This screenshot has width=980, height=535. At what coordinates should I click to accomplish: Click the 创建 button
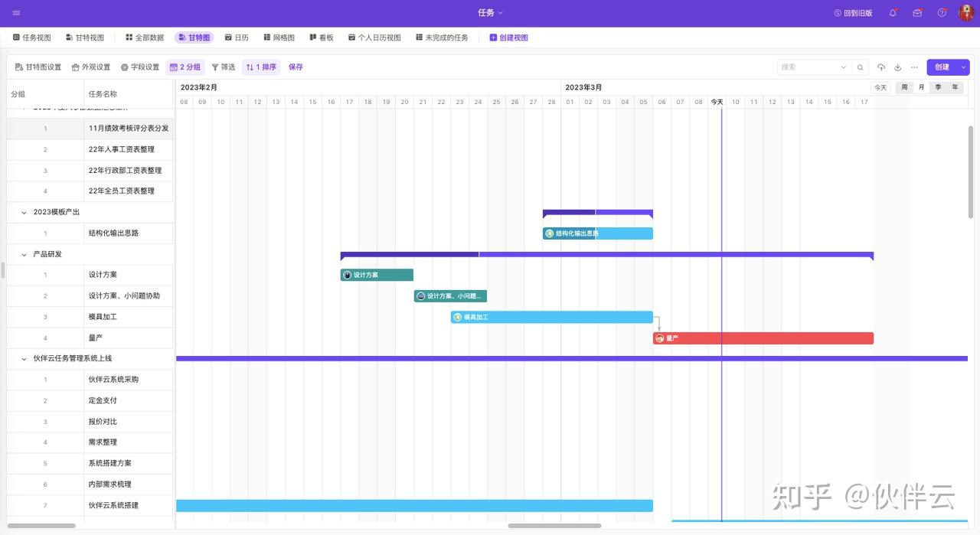(942, 67)
